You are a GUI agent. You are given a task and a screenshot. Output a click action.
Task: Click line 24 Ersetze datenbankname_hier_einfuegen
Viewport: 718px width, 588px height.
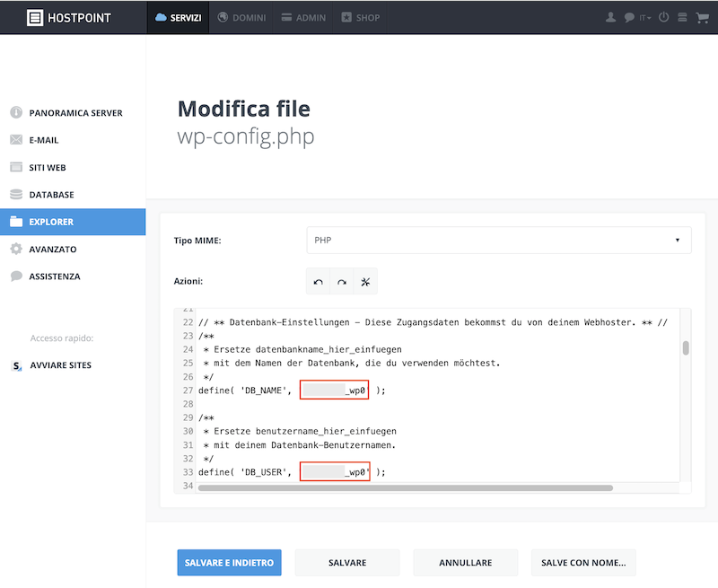tap(302, 349)
